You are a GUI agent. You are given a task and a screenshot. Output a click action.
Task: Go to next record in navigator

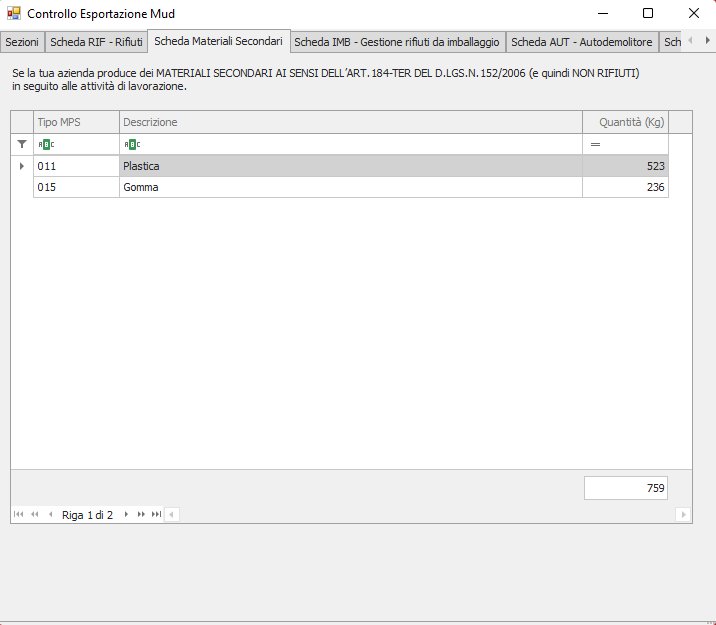(126, 514)
